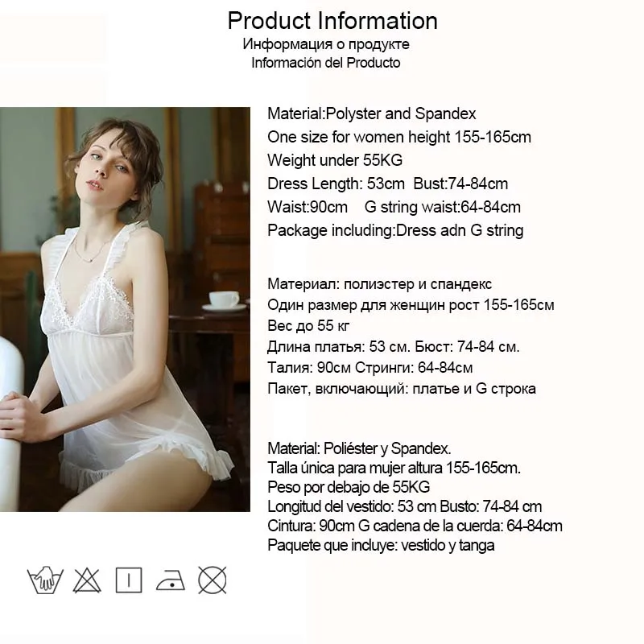644x644 pixels.
Task: Select the One size height 155-165cm line
Action: point(399,137)
